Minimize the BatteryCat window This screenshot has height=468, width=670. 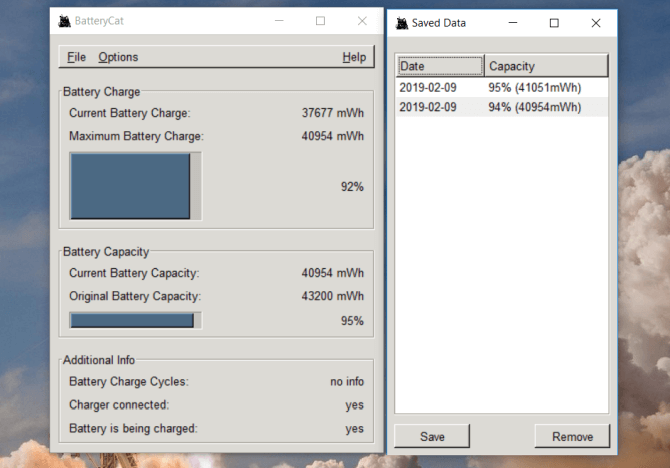(x=279, y=21)
